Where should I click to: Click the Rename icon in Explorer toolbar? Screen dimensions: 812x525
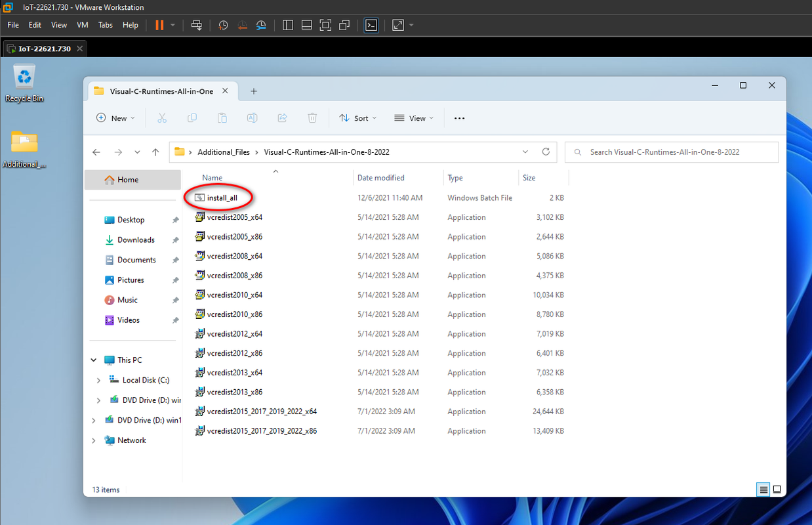pos(252,118)
